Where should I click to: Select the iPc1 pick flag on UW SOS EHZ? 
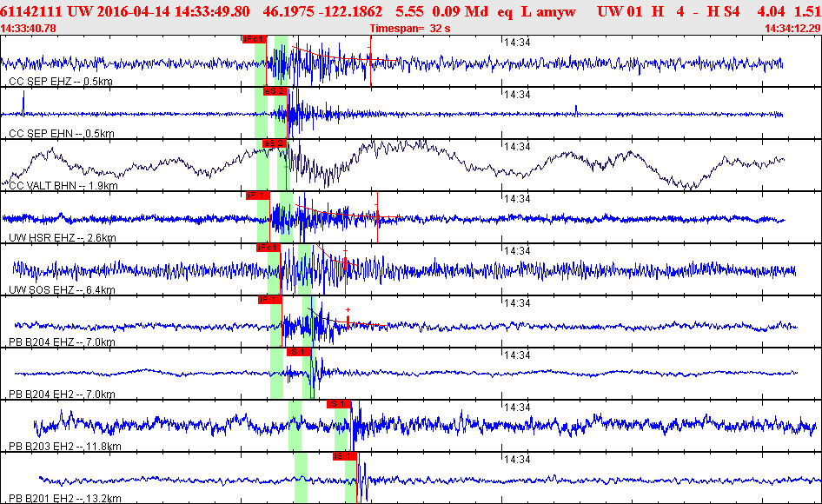click(268, 248)
